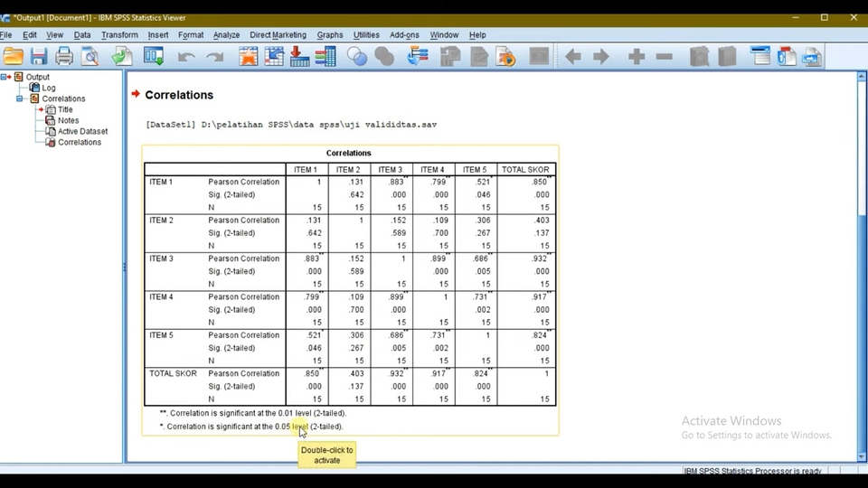This screenshot has height=488, width=868.
Task: Undo the last action
Action: [x=186, y=57]
